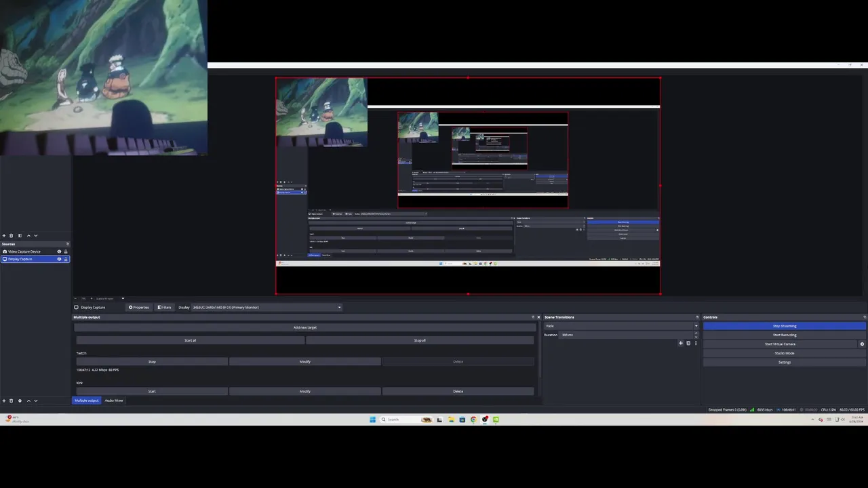Open OBS Settings button

[785, 362]
